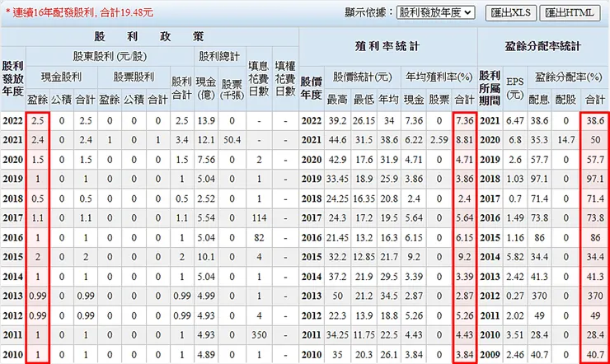Click the 匯出HTML button
610x364 pixels.
pyautogui.click(x=570, y=13)
